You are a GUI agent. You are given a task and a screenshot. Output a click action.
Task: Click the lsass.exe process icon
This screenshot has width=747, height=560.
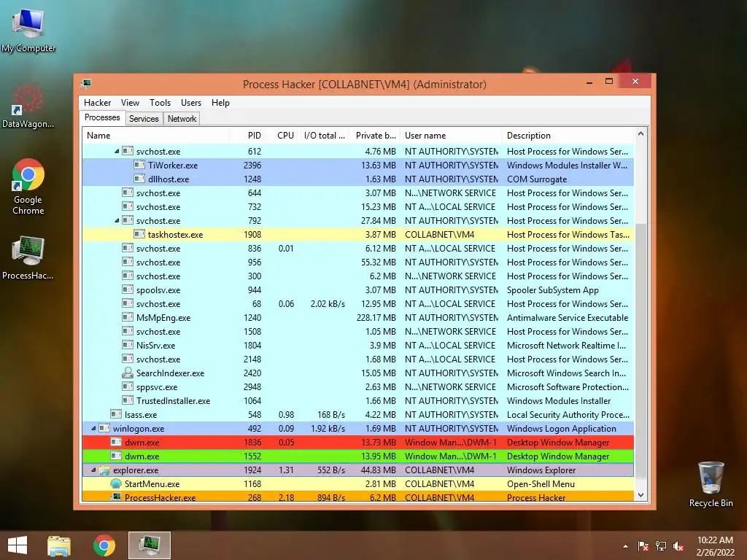(116, 414)
